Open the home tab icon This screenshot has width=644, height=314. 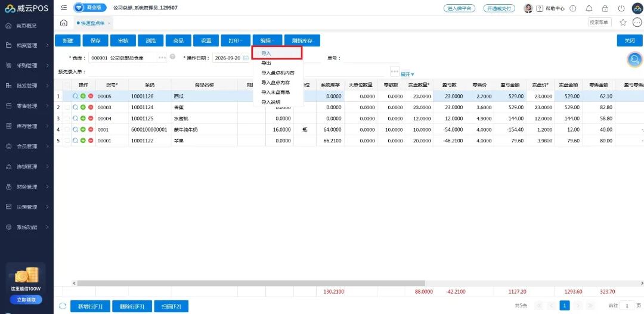coord(64,23)
